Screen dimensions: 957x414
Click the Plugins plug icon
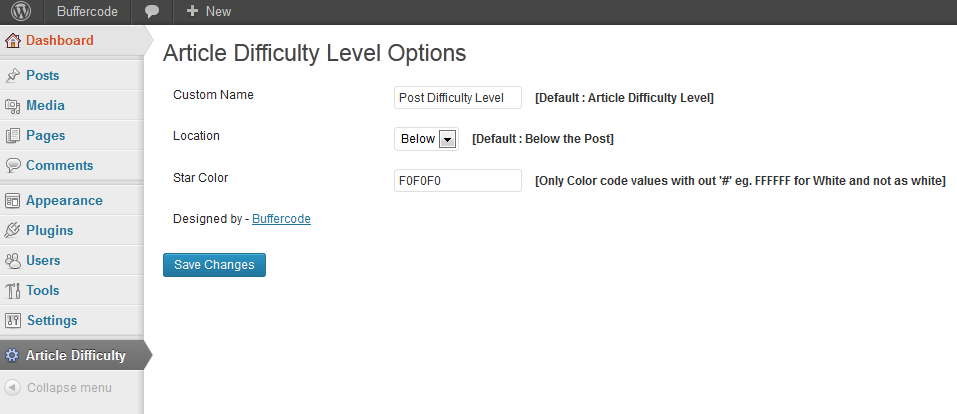pyautogui.click(x=12, y=230)
